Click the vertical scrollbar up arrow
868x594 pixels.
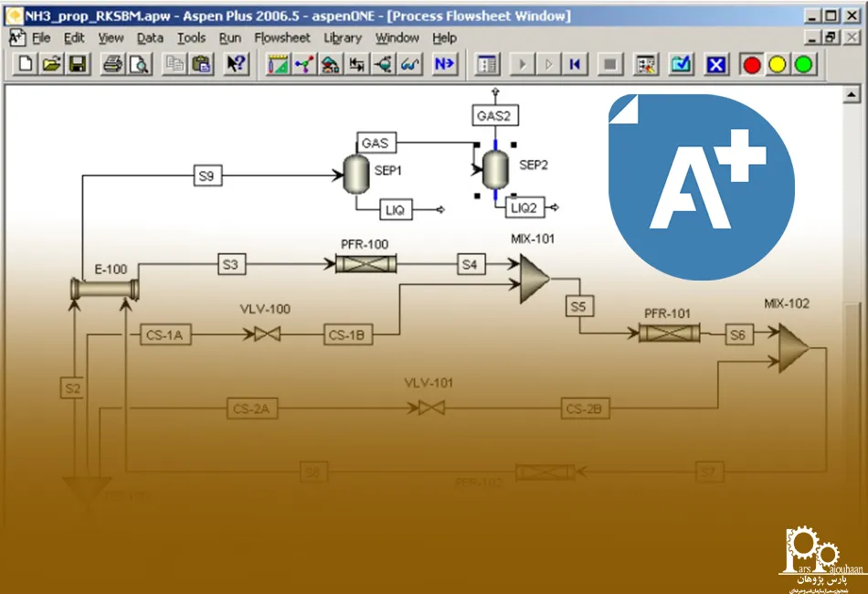click(852, 95)
